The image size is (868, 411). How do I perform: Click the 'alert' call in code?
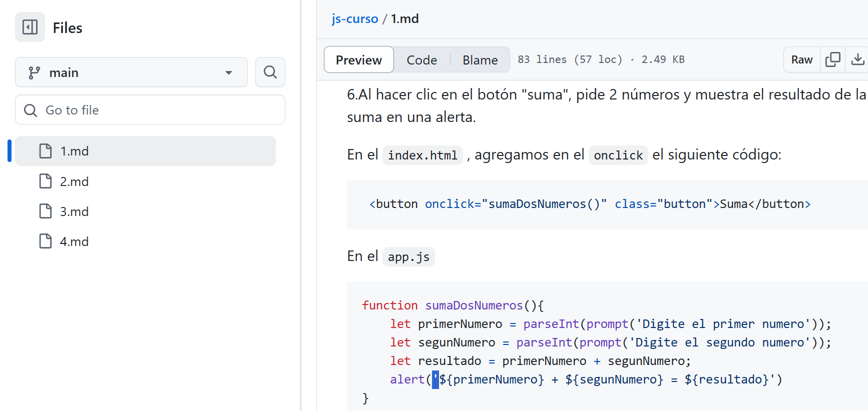point(407,379)
